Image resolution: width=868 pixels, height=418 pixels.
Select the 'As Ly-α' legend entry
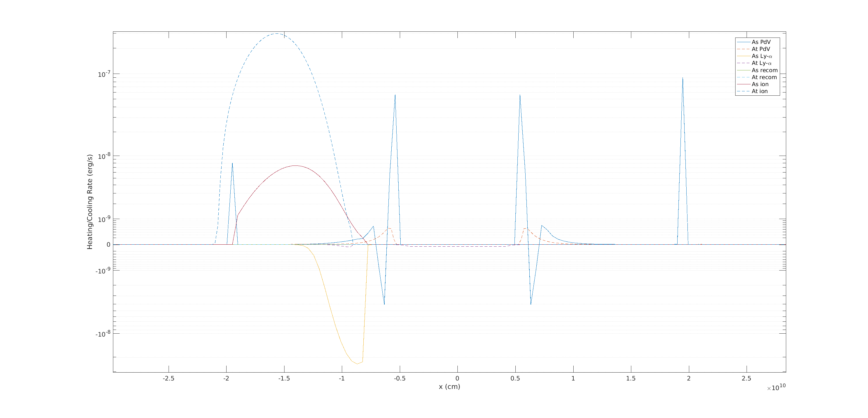[761, 56]
